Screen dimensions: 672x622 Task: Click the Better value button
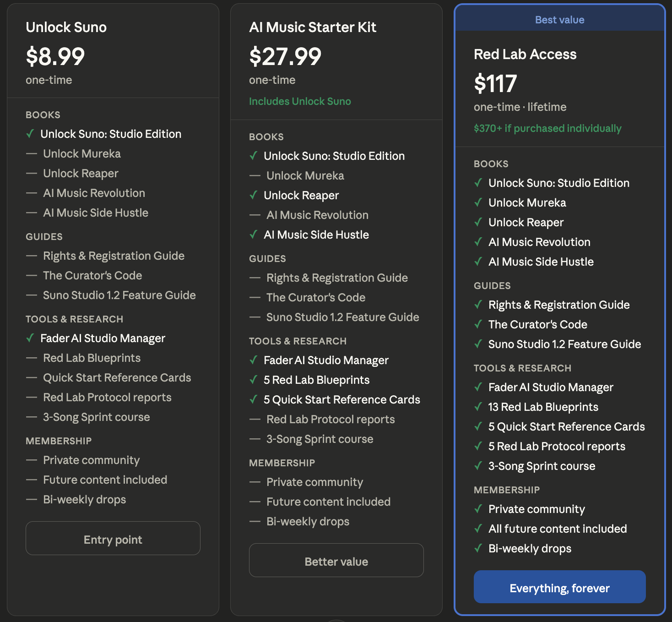[x=336, y=561]
